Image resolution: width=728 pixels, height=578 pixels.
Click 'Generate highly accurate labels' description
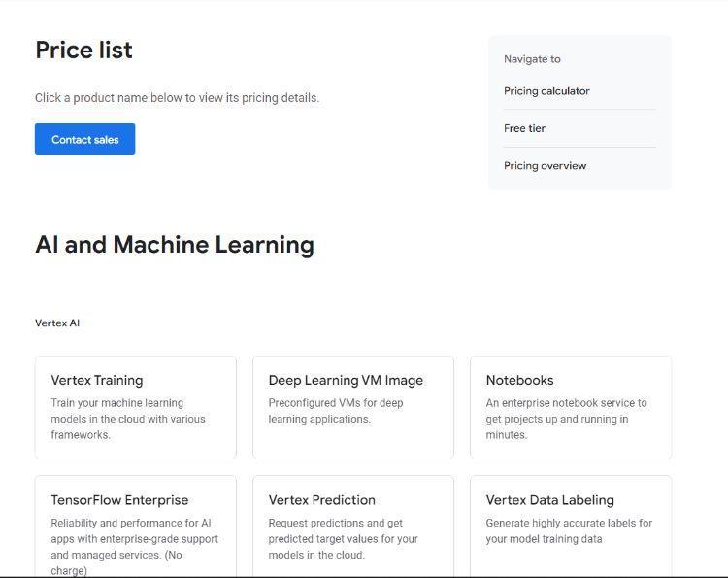tap(569, 530)
